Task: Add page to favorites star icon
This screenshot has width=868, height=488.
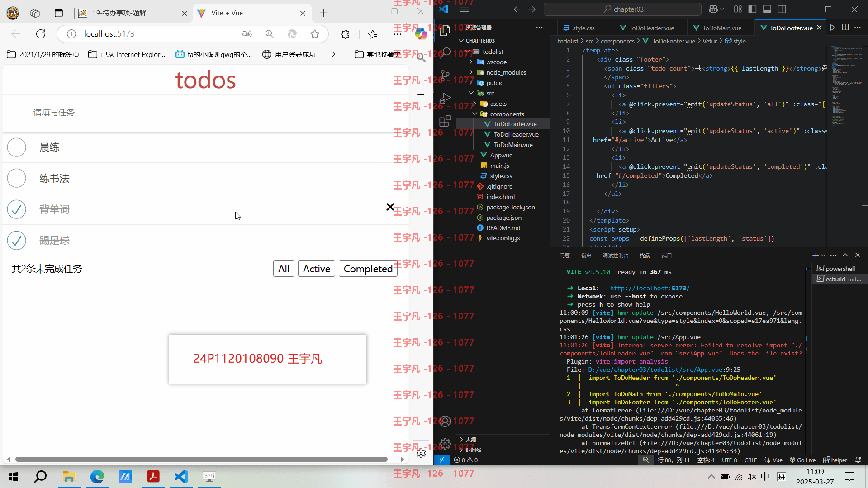Action: pos(315,34)
